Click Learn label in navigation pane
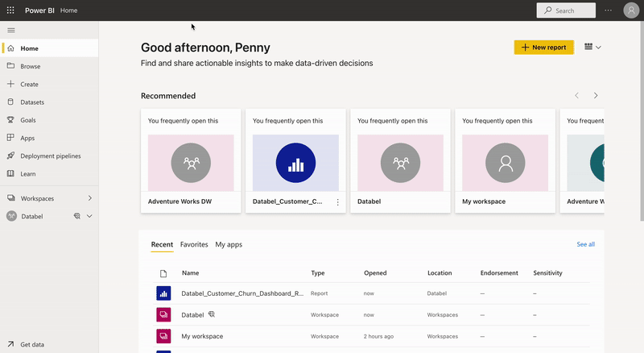This screenshot has height=353, width=644. [x=28, y=173]
